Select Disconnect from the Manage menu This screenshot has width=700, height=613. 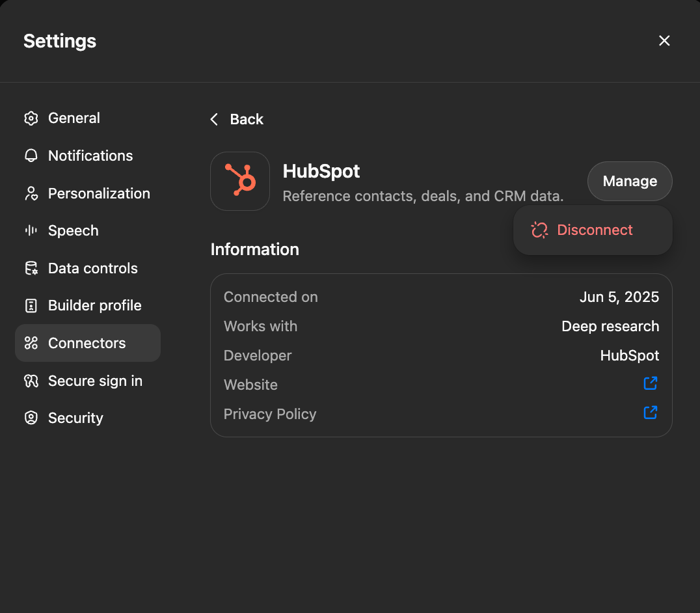coord(593,230)
